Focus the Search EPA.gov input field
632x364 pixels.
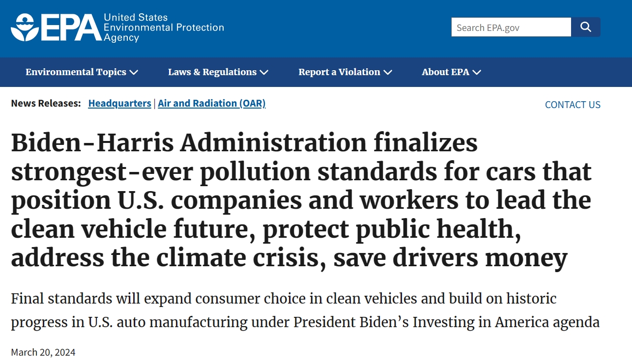(511, 28)
